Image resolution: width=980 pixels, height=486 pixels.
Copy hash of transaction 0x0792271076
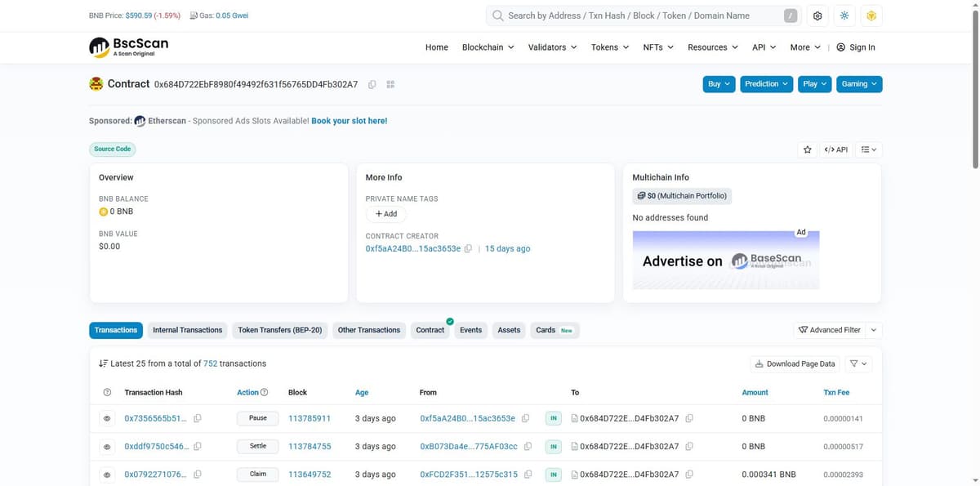198,474
